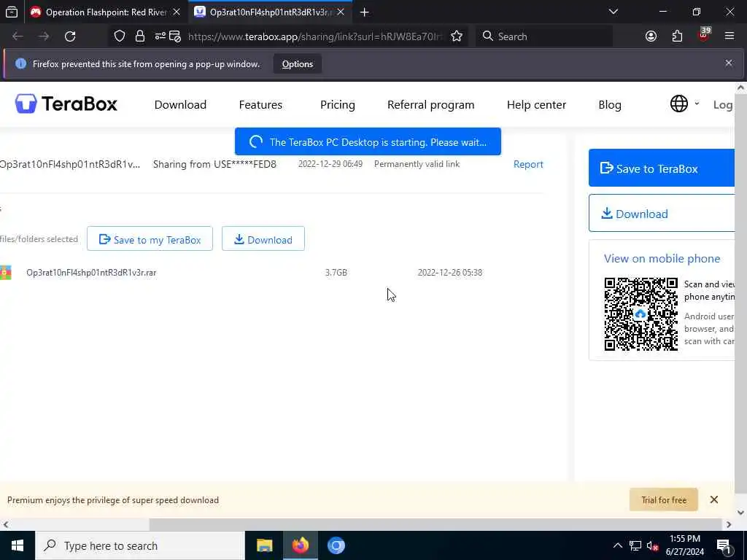Screen dimensions: 747x560
Task: Click the TeraBox logo
Action: click(66, 104)
